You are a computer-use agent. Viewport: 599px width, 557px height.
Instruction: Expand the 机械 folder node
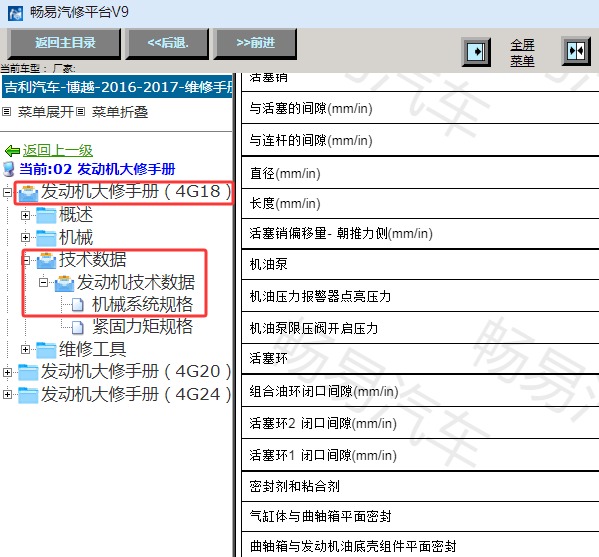click(x=25, y=238)
